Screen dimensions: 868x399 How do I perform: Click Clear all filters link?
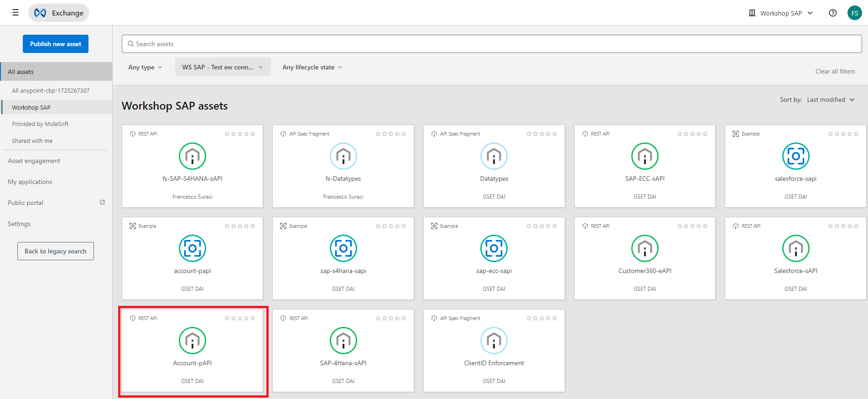click(835, 71)
